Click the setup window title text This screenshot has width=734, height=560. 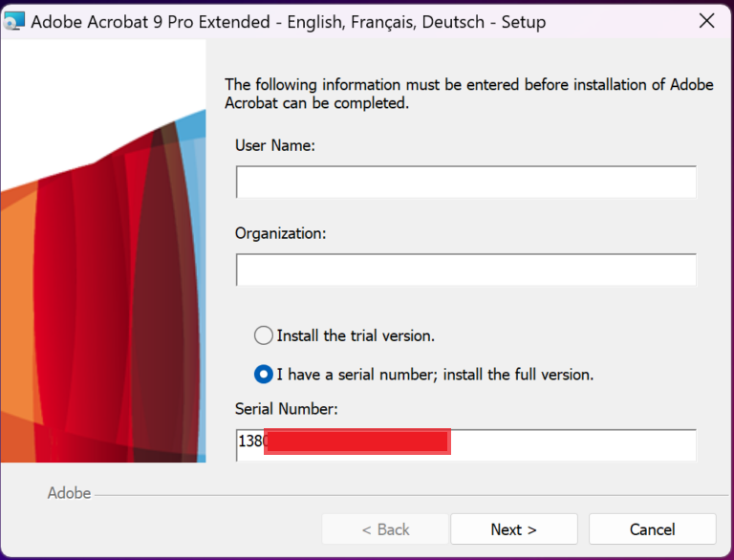click(x=289, y=21)
